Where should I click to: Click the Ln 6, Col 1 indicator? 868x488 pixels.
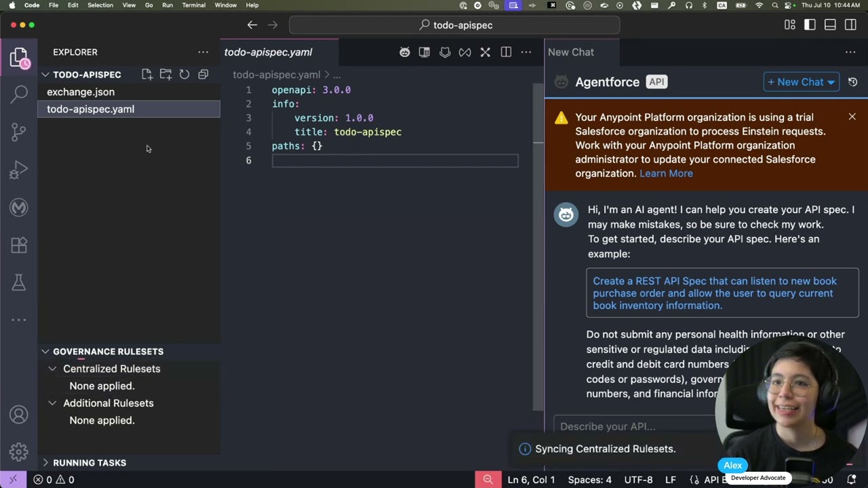(531, 480)
